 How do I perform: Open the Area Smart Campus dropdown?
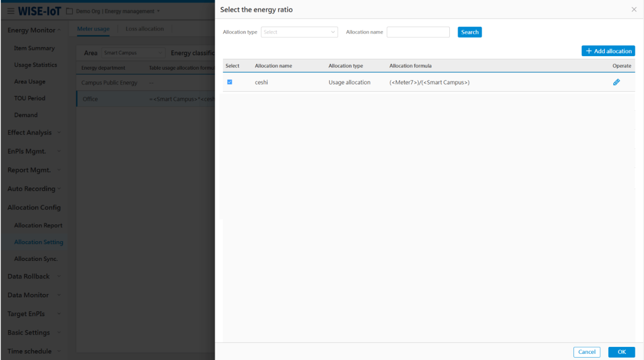pos(133,53)
